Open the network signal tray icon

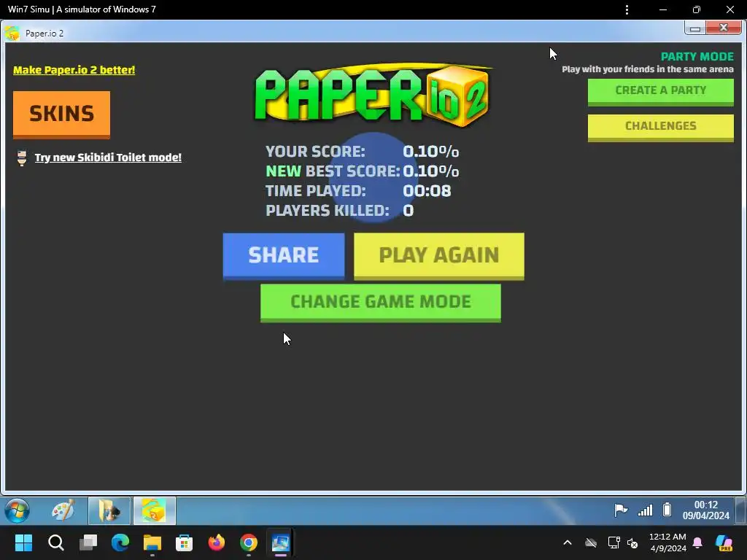coord(646,510)
